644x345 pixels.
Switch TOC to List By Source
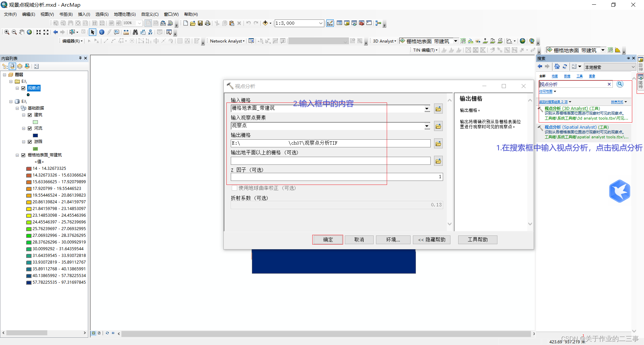pyautogui.click(x=12, y=66)
